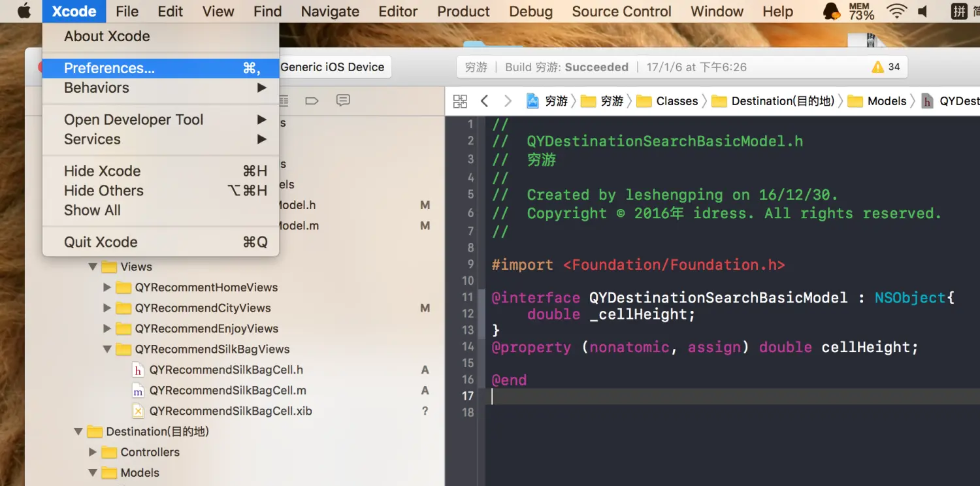Click the build status activity field

click(x=682, y=67)
